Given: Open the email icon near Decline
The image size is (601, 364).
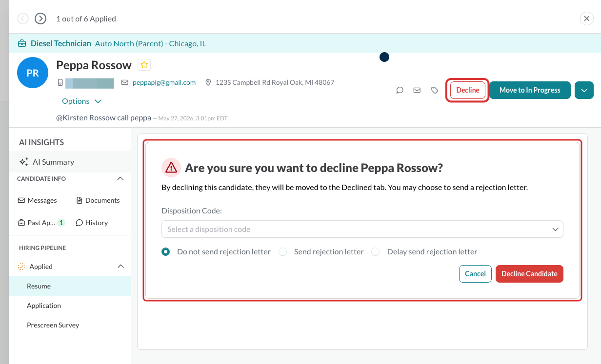Looking at the screenshot, I should (417, 90).
